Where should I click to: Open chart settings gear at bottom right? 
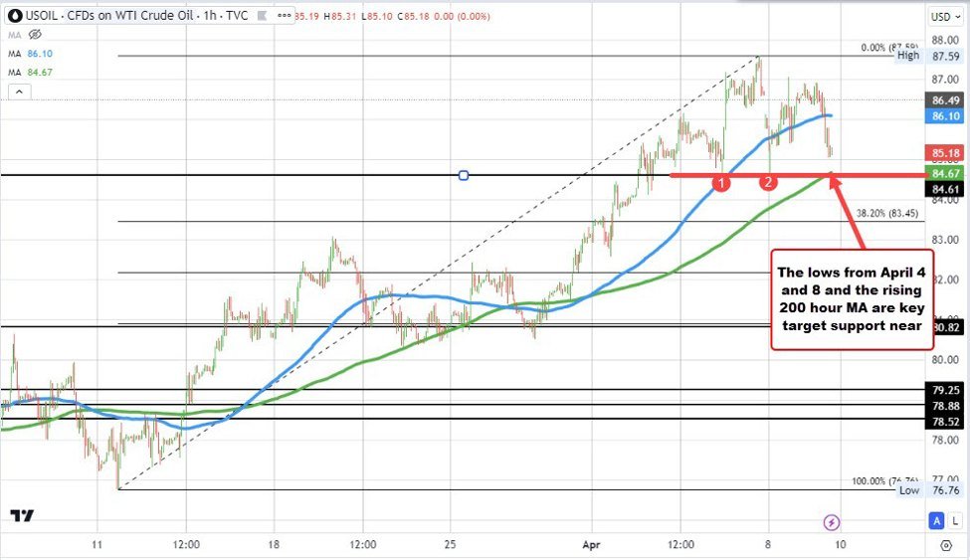coord(944,547)
